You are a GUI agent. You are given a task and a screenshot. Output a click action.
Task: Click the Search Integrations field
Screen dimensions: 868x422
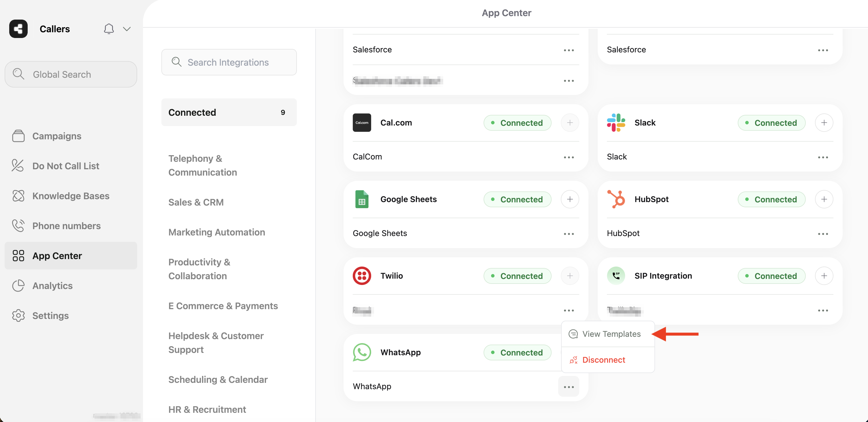pyautogui.click(x=229, y=62)
